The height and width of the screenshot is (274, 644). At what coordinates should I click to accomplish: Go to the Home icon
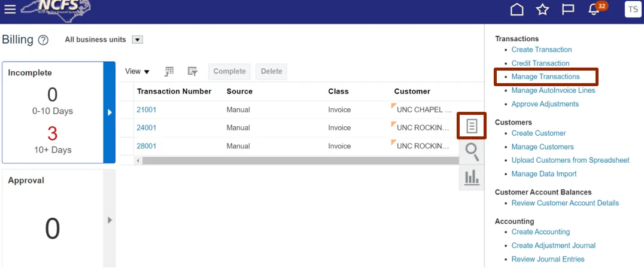tap(517, 10)
